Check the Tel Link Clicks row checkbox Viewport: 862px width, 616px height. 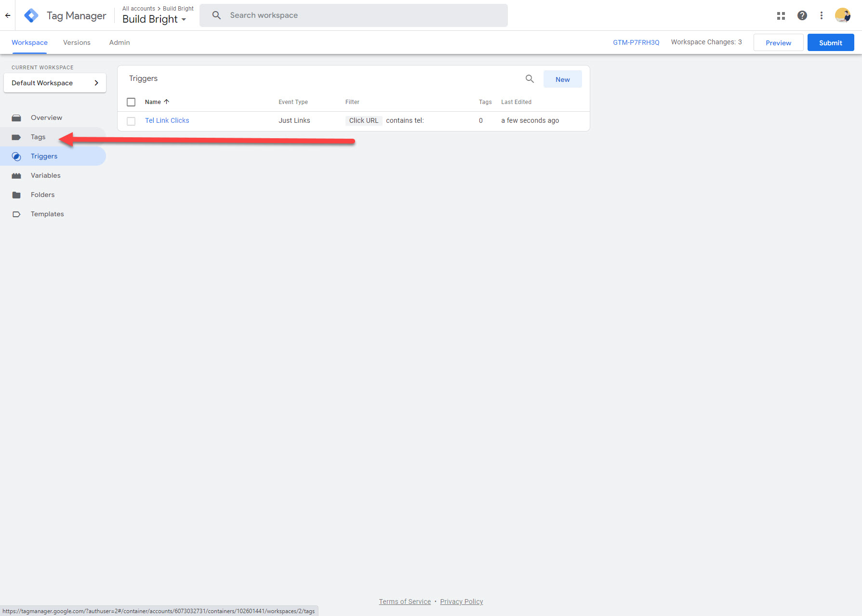(x=131, y=121)
